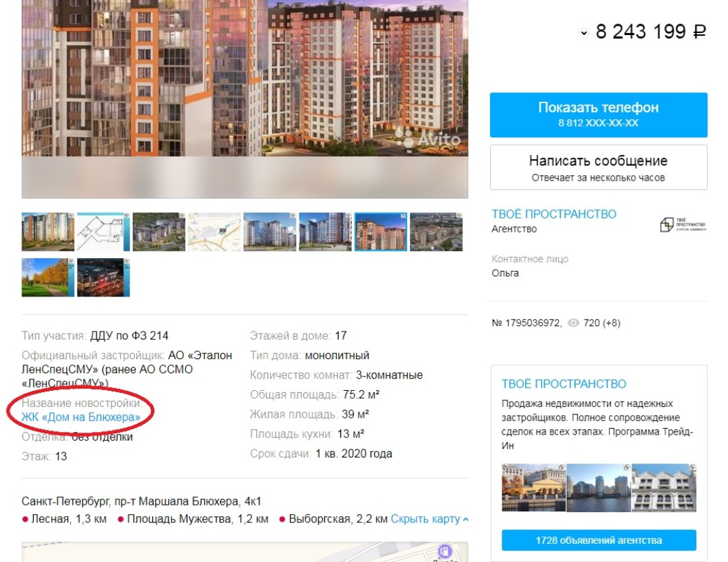Open the price currency dropdown arrow
728x562 pixels.
(584, 33)
